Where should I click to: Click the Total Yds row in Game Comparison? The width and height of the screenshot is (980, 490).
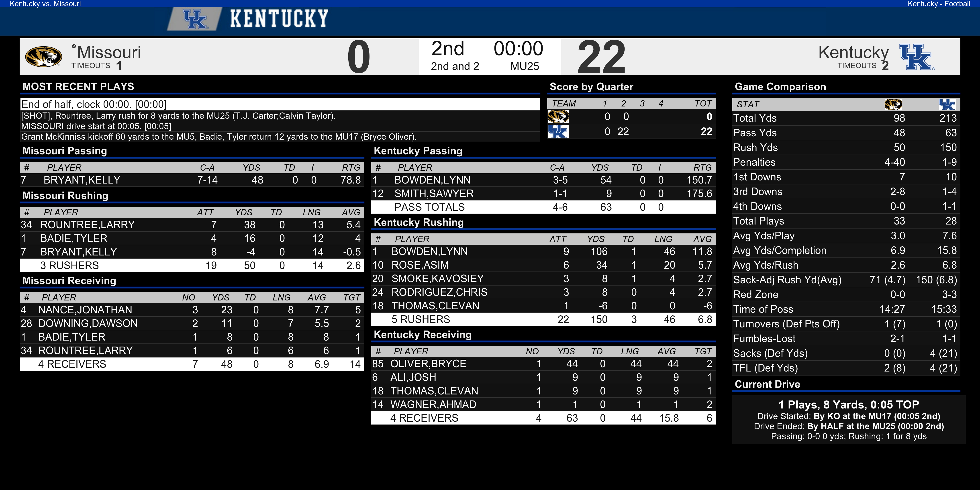pyautogui.click(x=846, y=118)
